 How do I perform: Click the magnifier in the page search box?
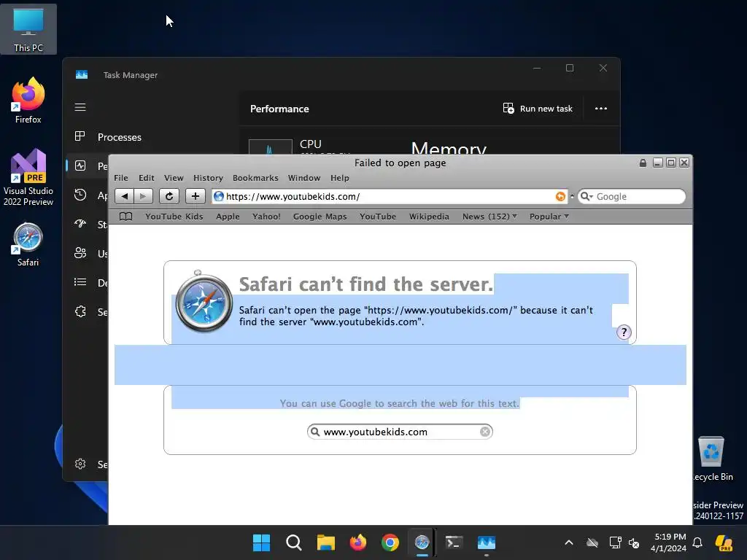(x=315, y=432)
